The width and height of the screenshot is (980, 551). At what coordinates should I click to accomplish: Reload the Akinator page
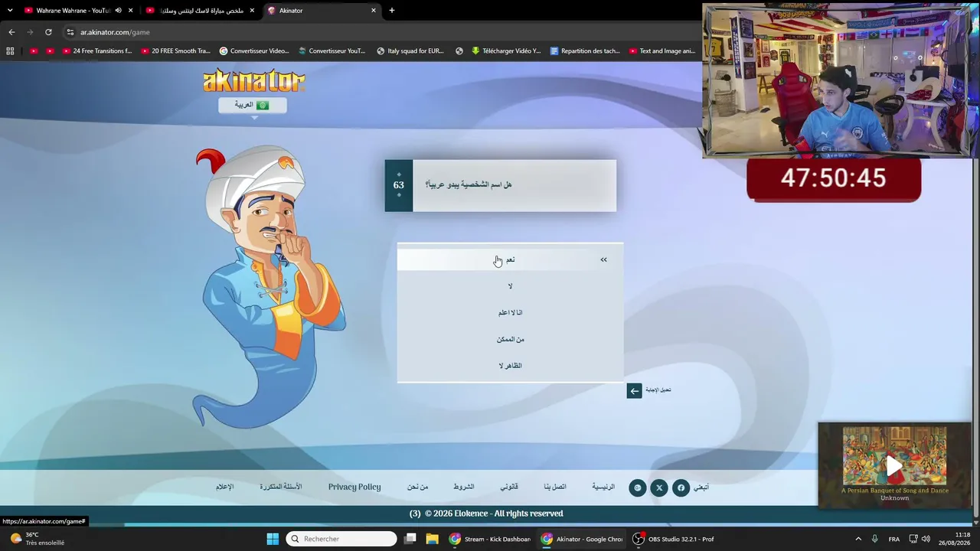[48, 32]
